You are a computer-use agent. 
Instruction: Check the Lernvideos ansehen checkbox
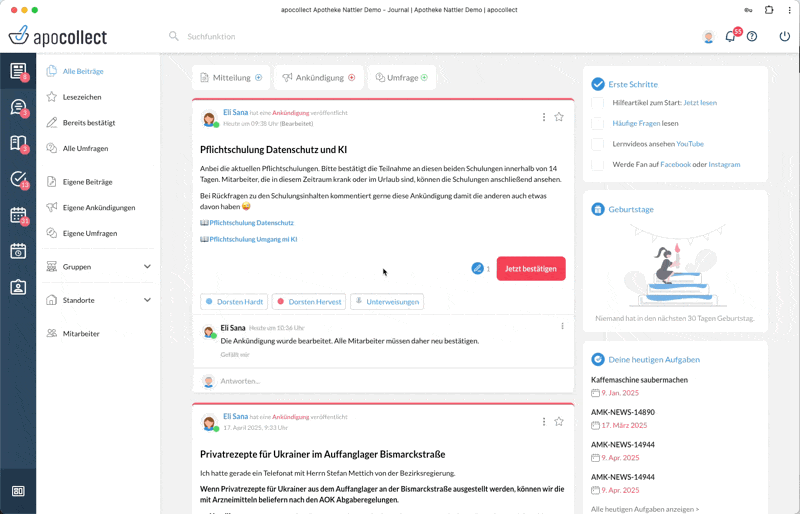coord(598,144)
